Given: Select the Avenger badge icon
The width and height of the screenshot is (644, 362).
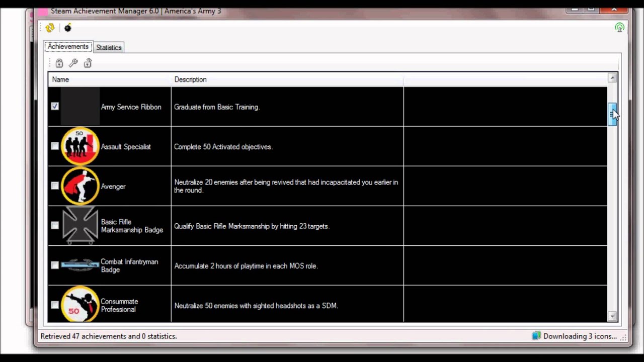Looking at the screenshot, I should click(80, 186).
